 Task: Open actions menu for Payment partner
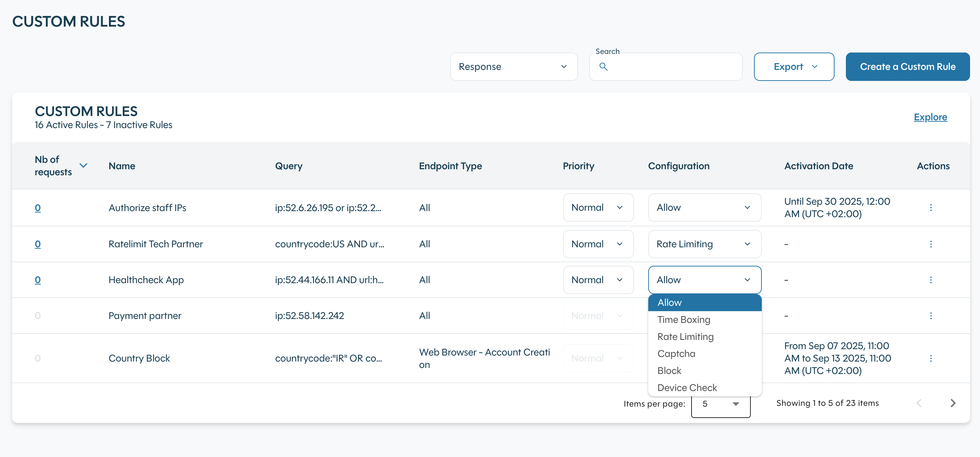pos(931,315)
